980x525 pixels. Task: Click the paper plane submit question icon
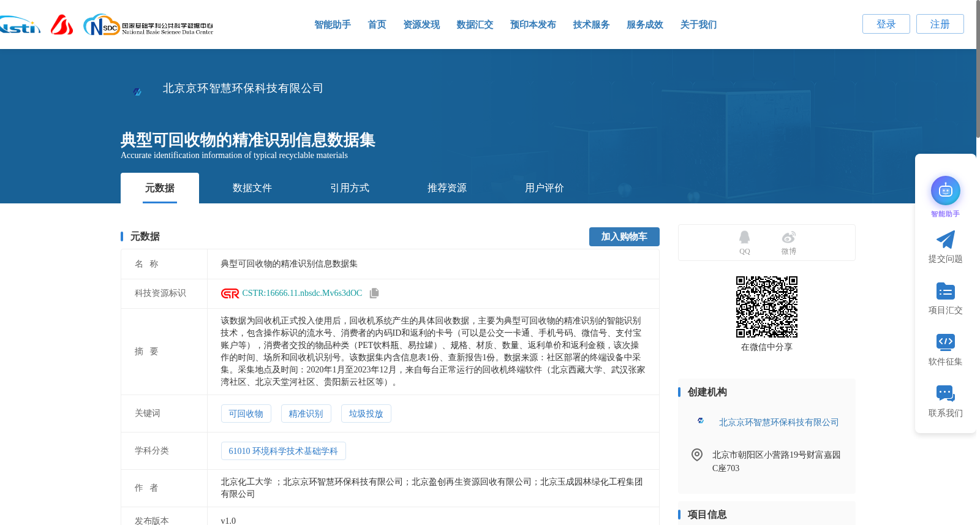click(x=945, y=240)
